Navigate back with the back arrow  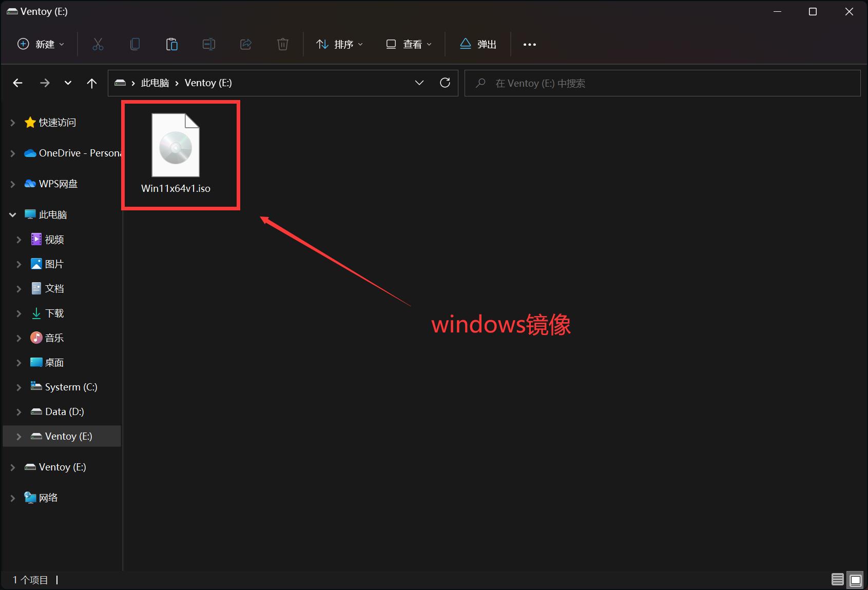tap(17, 83)
